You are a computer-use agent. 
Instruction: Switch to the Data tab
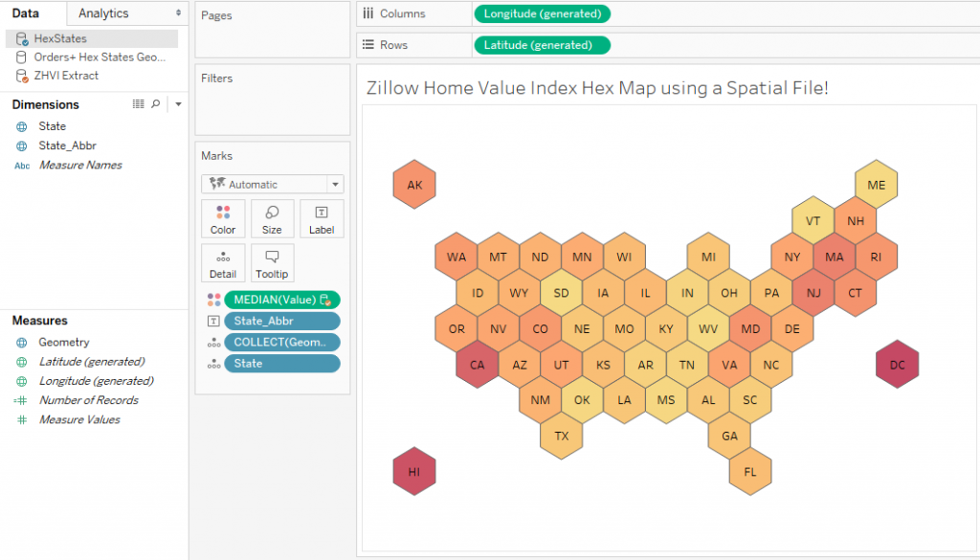(24, 12)
